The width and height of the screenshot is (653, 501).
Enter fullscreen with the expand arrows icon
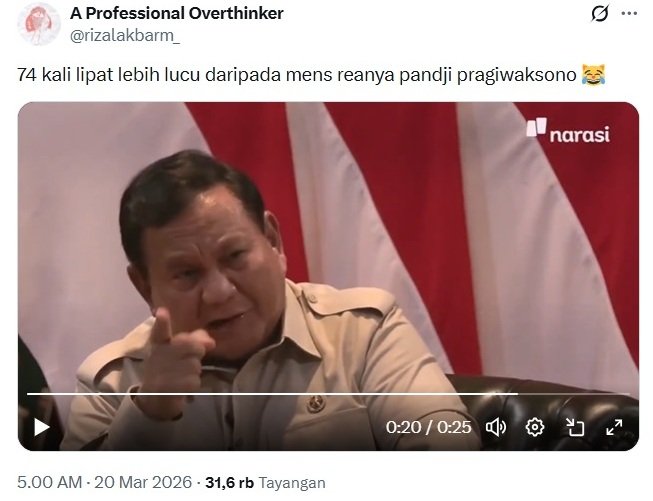[614, 427]
